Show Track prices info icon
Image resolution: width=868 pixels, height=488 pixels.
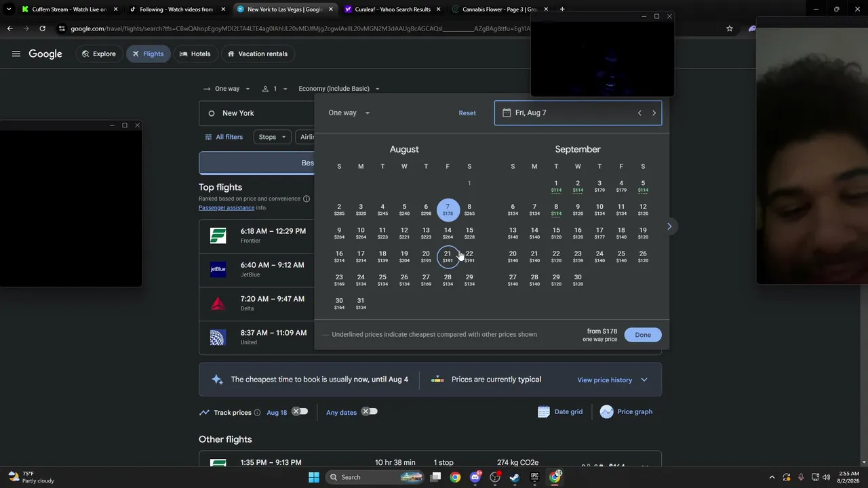tap(257, 413)
